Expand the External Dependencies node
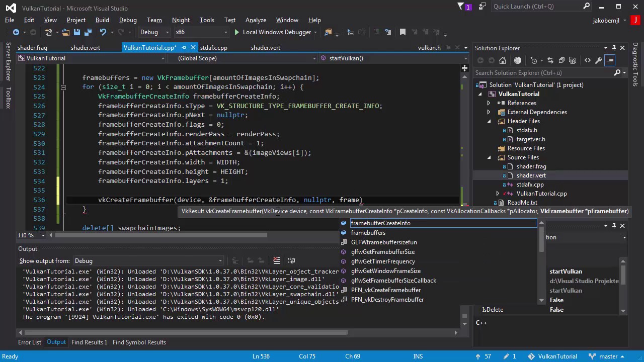The width and height of the screenshot is (644, 362). (489, 112)
